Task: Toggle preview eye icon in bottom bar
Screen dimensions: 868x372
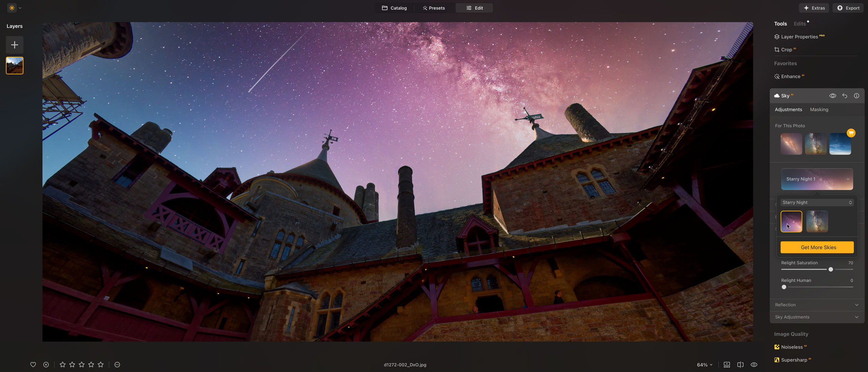Action: 754,365
